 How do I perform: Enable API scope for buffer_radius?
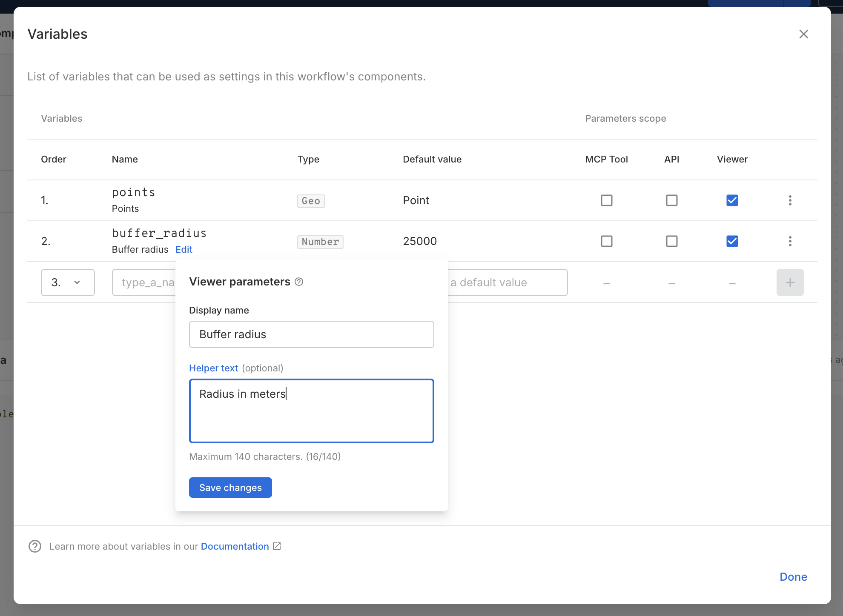pyautogui.click(x=671, y=241)
